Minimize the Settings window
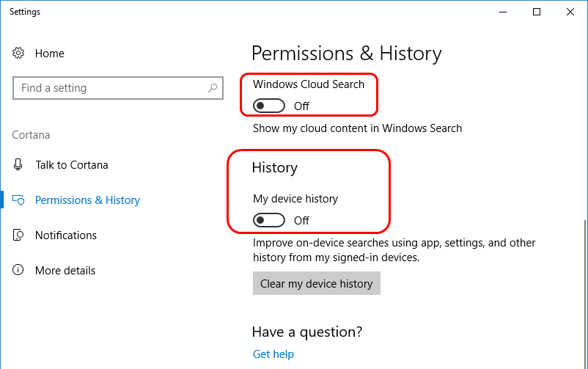 (503, 12)
